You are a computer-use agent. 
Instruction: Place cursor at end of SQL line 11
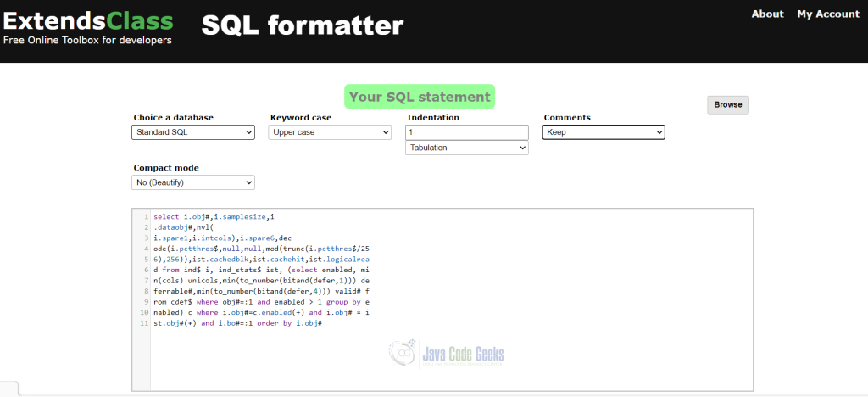tap(323, 323)
